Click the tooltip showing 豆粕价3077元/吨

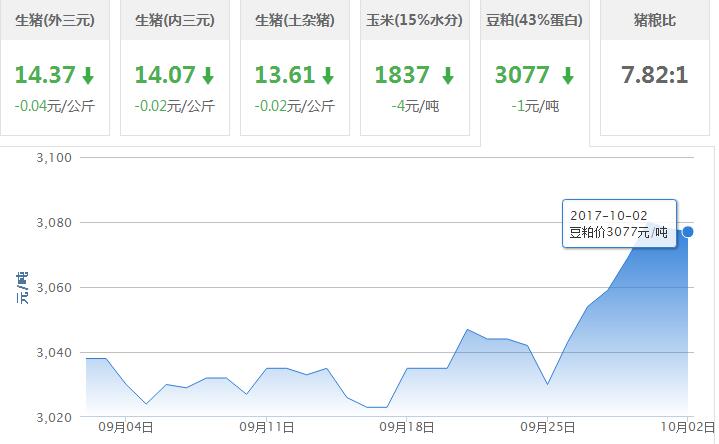pos(619,223)
